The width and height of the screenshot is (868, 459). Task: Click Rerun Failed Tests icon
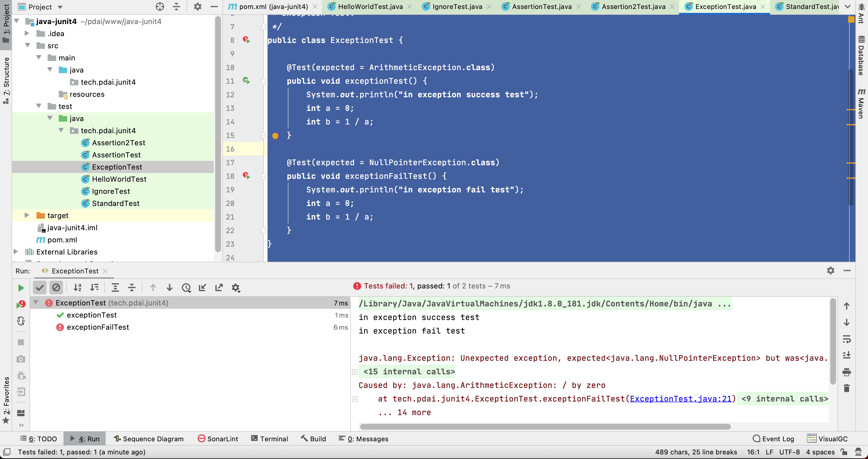pyautogui.click(x=21, y=304)
